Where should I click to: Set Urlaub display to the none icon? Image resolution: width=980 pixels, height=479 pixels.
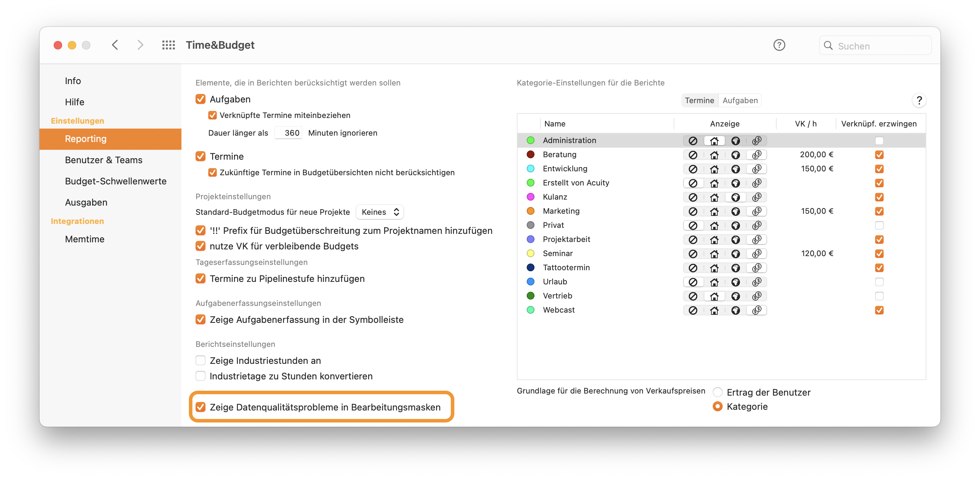pyautogui.click(x=693, y=282)
